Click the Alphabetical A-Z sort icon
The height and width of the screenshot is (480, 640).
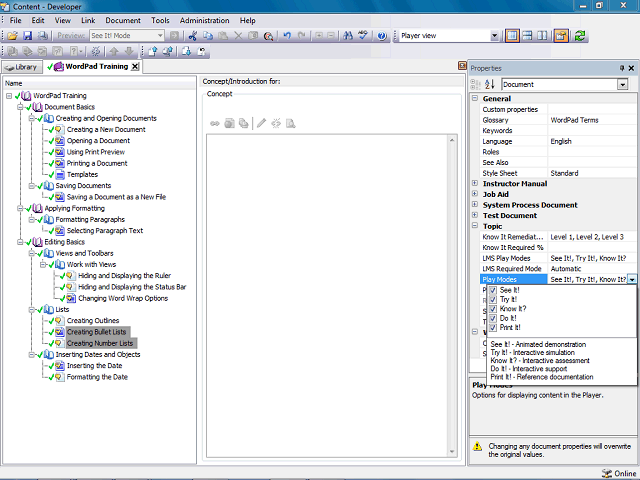tap(490, 84)
